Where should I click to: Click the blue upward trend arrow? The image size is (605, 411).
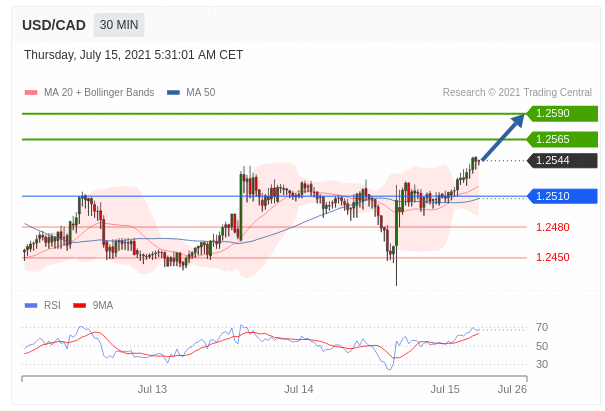(x=503, y=137)
